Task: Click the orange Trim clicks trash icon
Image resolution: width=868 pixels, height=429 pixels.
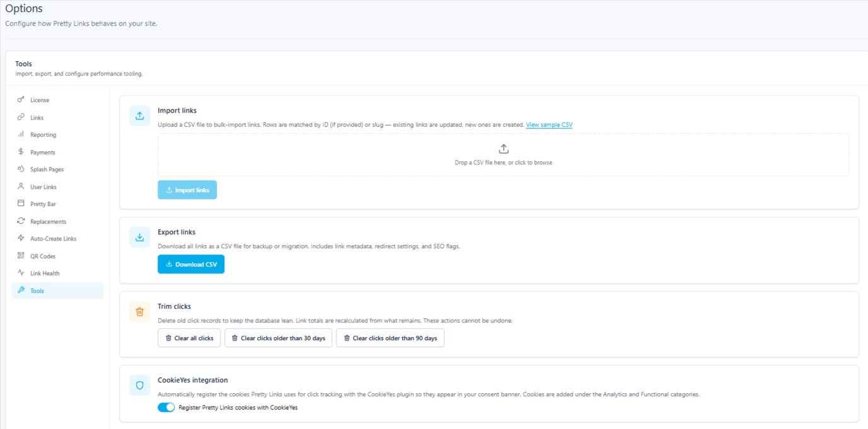Action: tap(140, 312)
